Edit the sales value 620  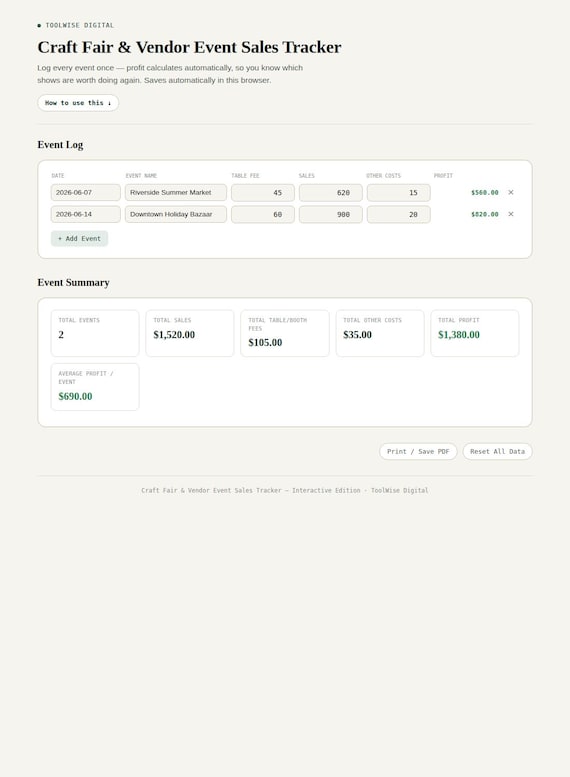331,193
